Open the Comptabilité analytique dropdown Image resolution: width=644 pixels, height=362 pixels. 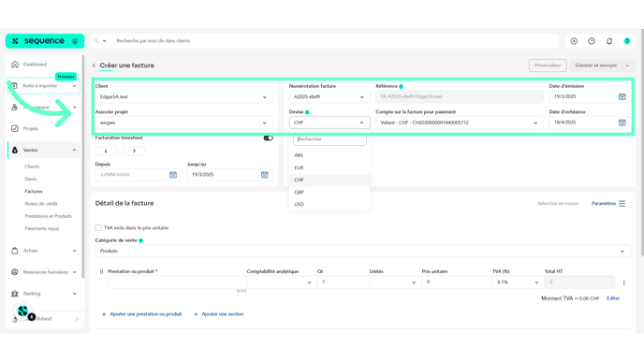tap(282, 282)
